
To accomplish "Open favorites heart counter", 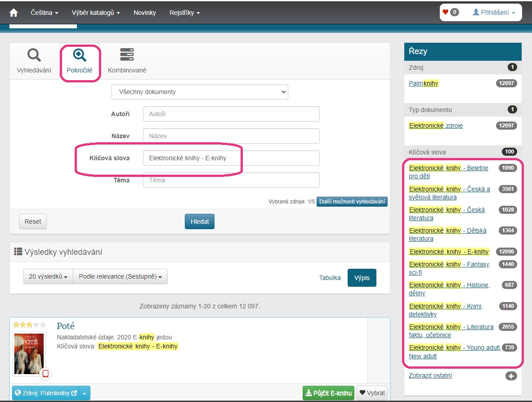I will point(451,12).
